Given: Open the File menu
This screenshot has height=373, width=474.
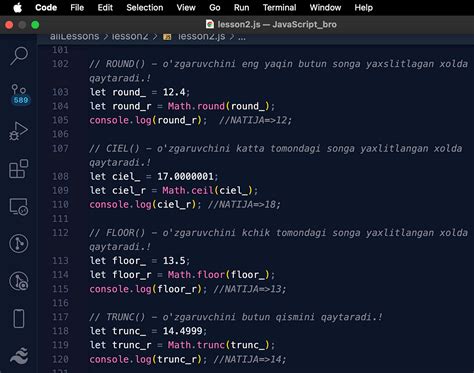Looking at the screenshot, I should coord(77,7).
